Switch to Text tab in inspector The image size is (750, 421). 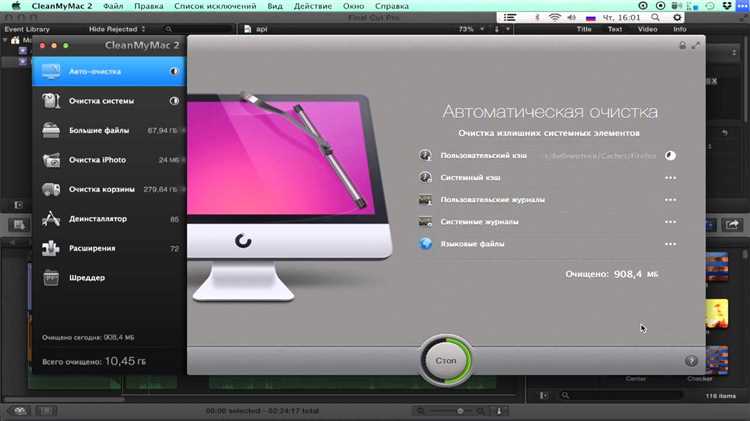point(615,29)
